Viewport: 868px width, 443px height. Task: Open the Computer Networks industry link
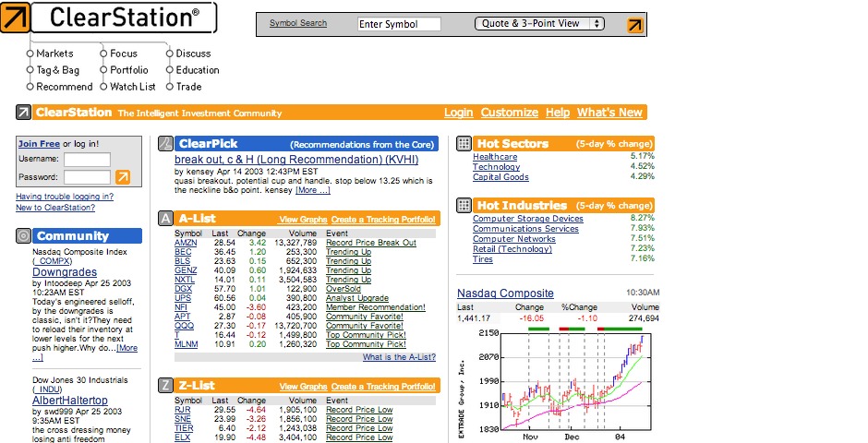point(513,239)
